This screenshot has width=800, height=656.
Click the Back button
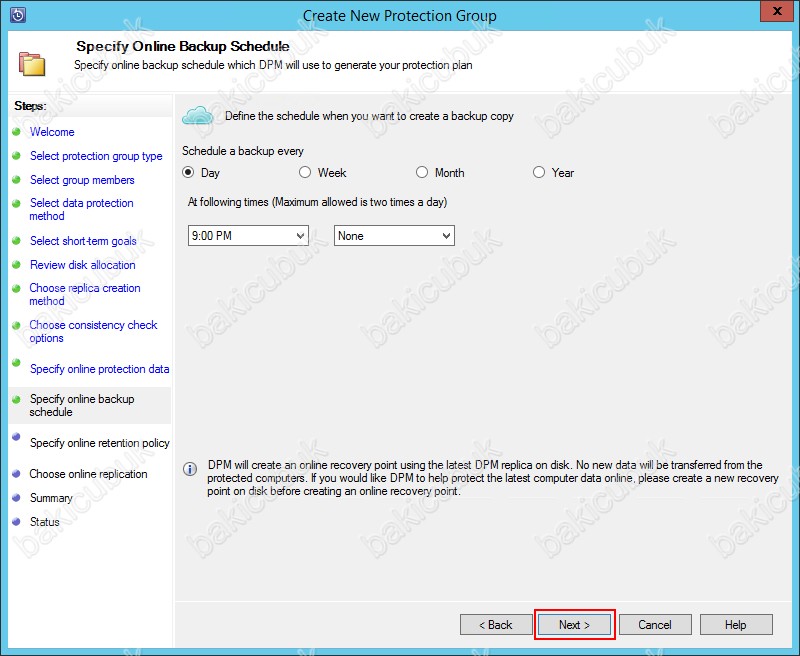496,624
